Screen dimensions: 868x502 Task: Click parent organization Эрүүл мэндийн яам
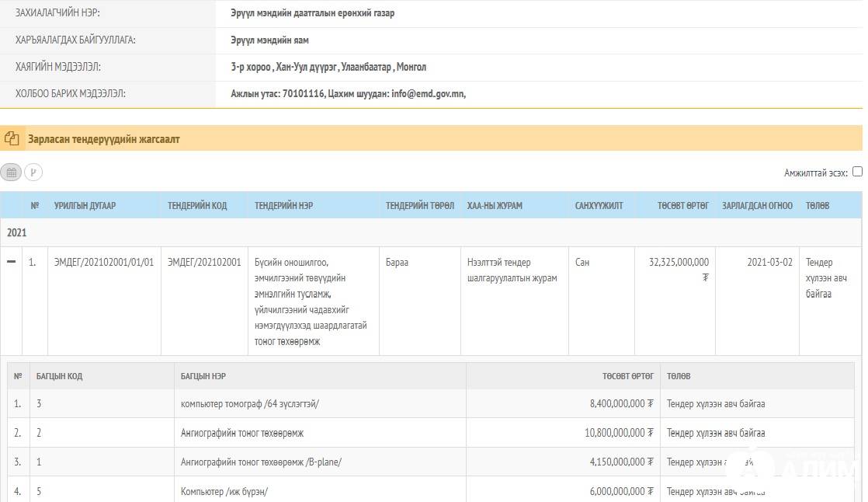tap(269, 40)
